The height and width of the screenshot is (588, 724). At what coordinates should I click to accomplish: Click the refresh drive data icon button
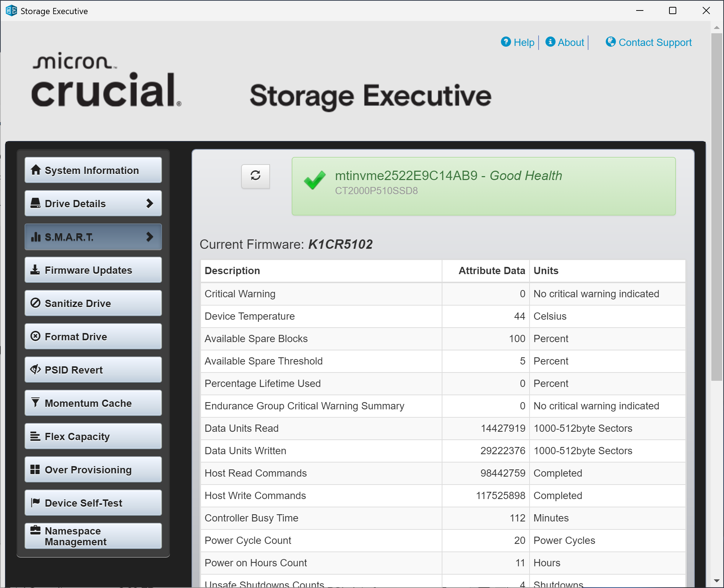click(x=256, y=176)
